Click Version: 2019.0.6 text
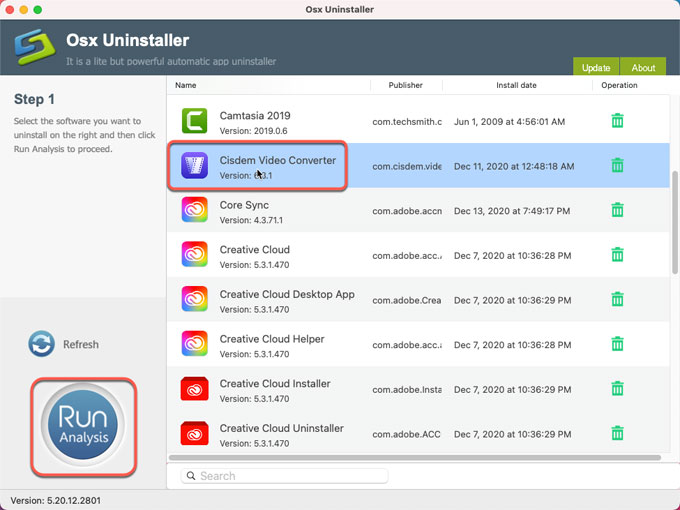Screen dimensions: 680x510 click(253, 131)
